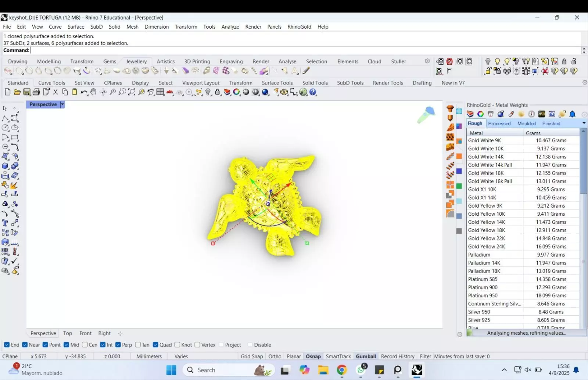The image size is (588, 380).
Task: Toggle the Quad osnap checkbox
Action: [155, 345]
